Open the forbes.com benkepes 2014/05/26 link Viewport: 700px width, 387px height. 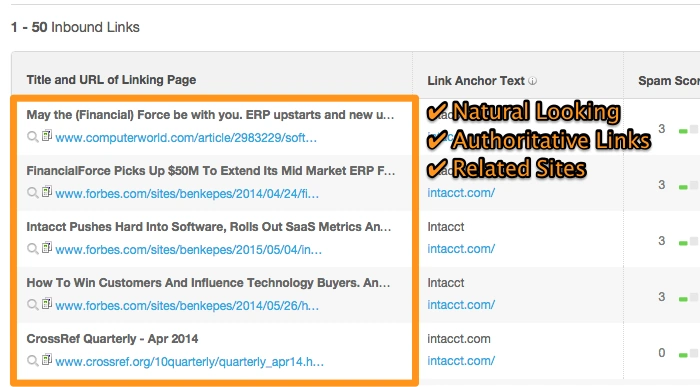[x=187, y=306]
